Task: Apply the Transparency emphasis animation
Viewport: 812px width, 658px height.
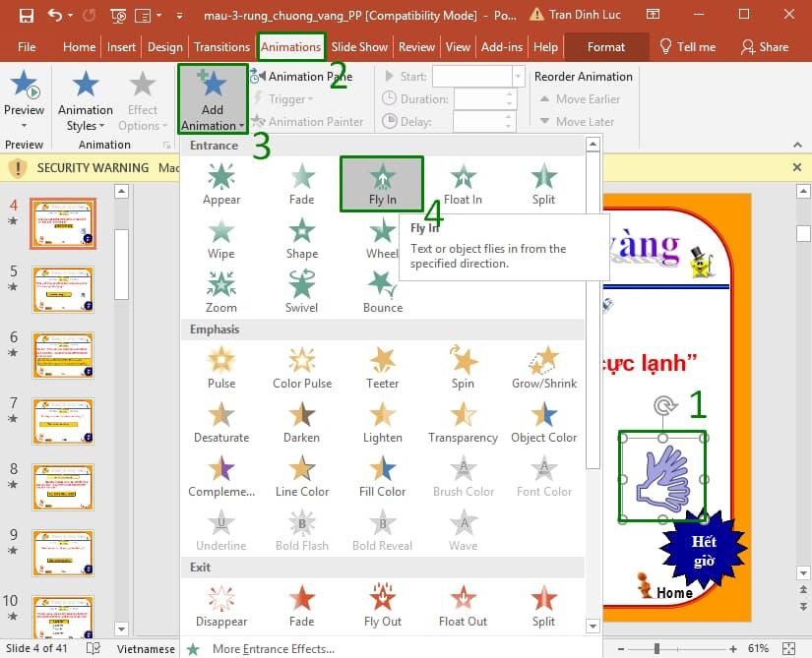Action: [x=463, y=422]
